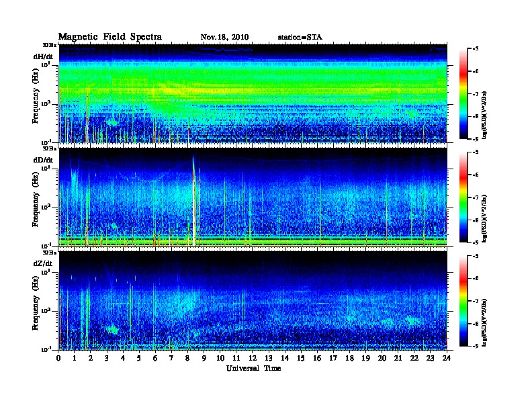Click the -6 tick on dZ/dt color bar
This screenshot has width=532, height=411.
476,278
